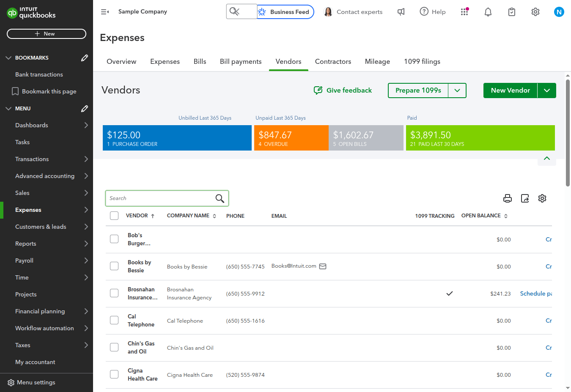Collapse the left navigation menu icon
Screen dimensions: 571x392
105,12
